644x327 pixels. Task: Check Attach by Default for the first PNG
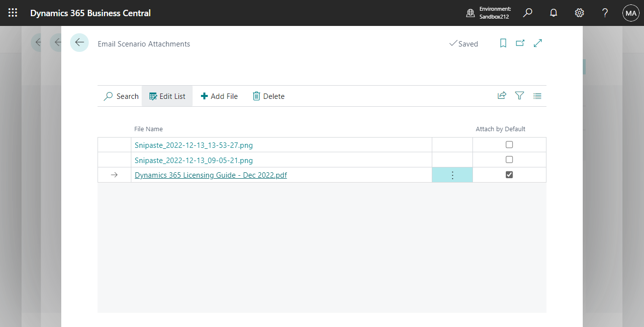509,144
